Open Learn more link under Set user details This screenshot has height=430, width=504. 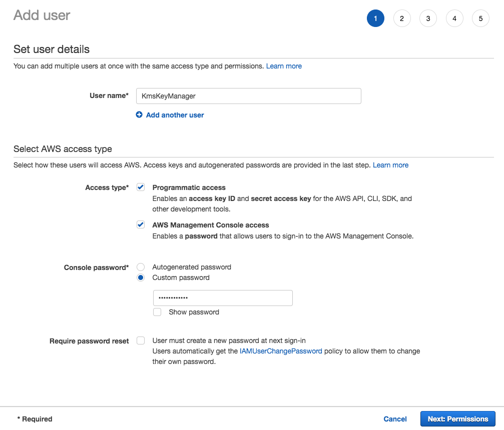coord(284,66)
